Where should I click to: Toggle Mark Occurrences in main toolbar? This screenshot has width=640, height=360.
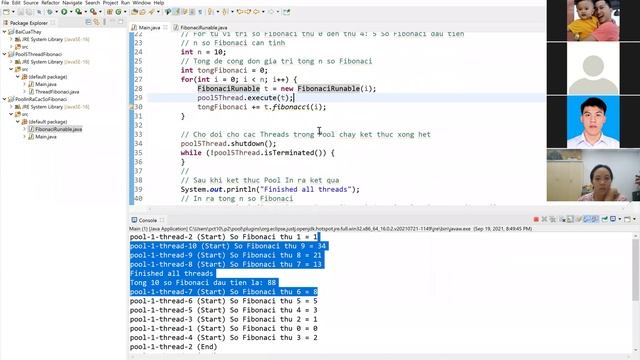[176, 12]
